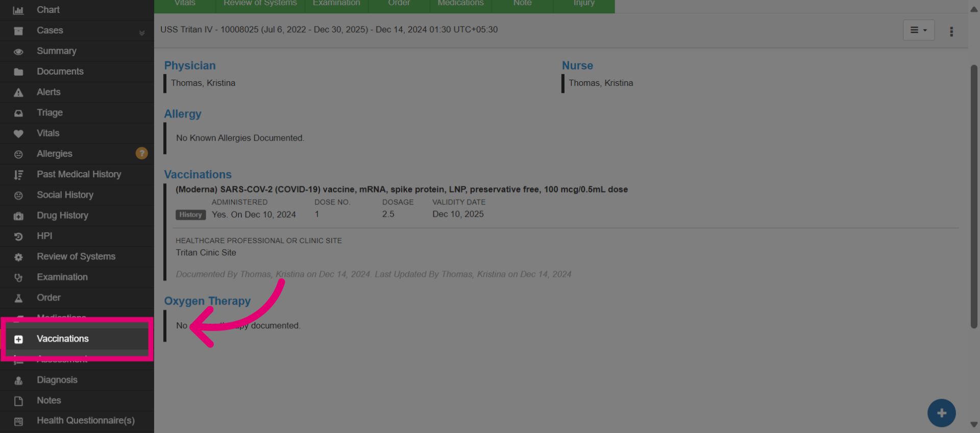This screenshot has height=433, width=980.
Task: Click the Vitals heart icon
Action: point(18,134)
